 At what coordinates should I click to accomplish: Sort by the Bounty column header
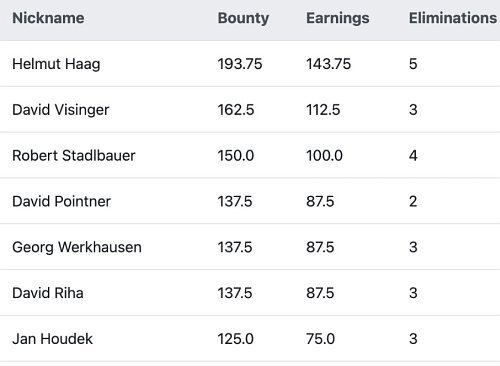tap(243, 18)
